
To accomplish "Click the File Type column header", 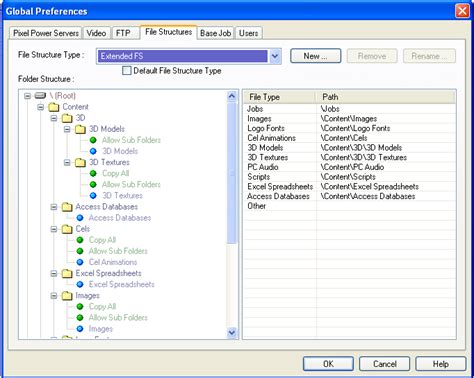I will (x=279, y=97).
